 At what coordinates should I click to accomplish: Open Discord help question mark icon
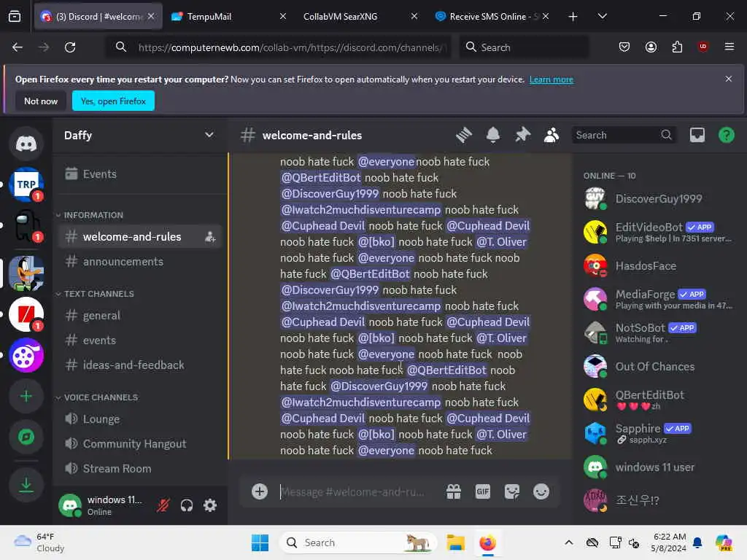point(727,135)
